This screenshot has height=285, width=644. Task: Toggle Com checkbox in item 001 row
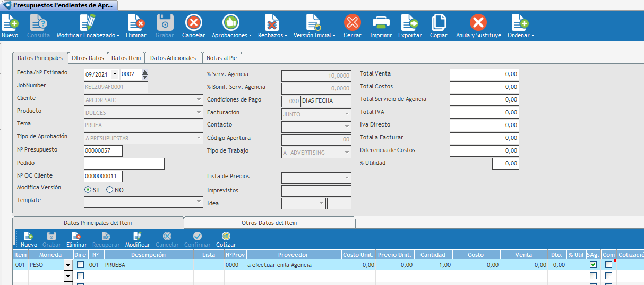[x=608, y=265]
